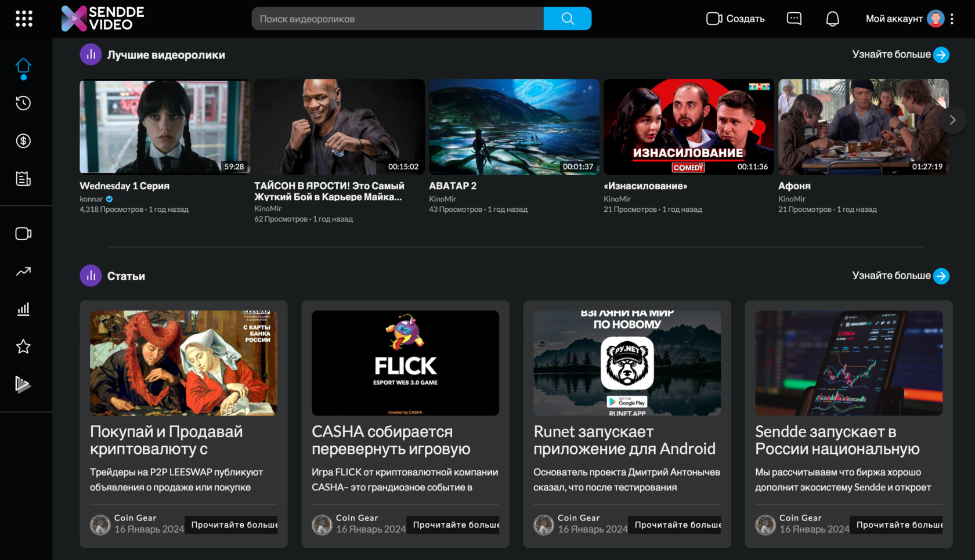Open the FLICK esport game article image

(x=405, y=363)
